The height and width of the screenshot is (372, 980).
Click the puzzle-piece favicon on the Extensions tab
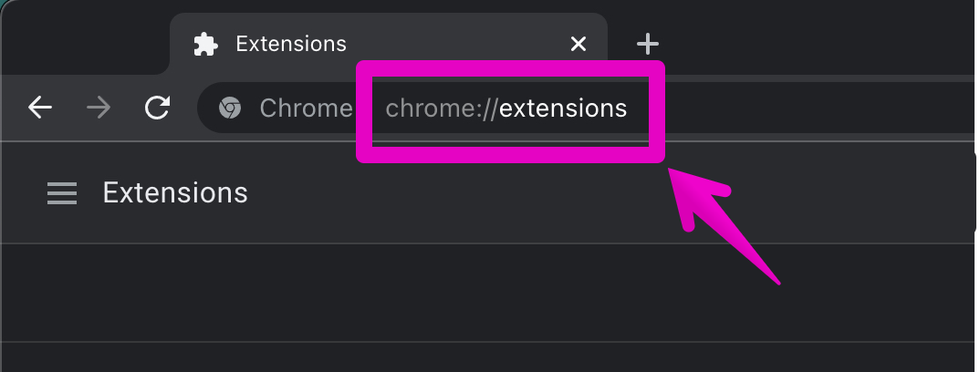coord(206,44)
